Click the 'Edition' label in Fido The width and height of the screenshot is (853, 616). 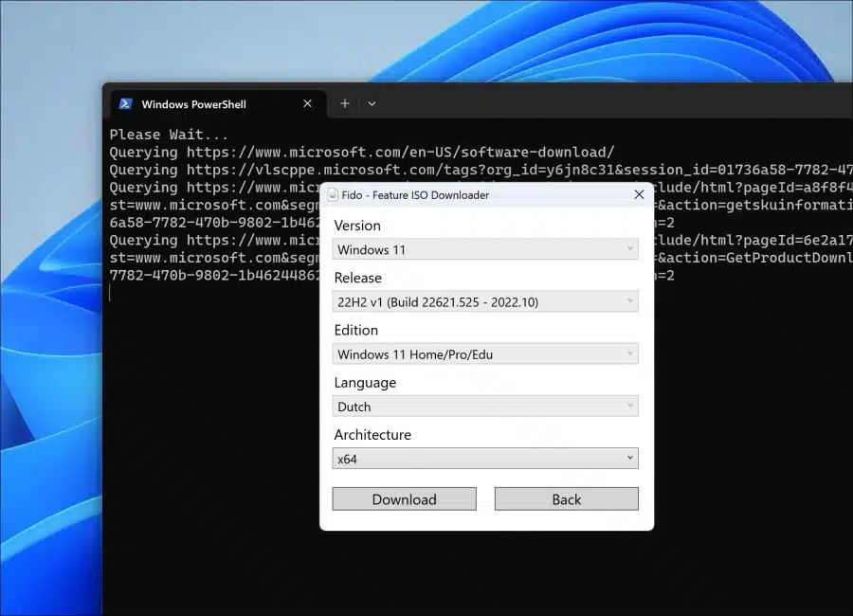tap(355, 330)
